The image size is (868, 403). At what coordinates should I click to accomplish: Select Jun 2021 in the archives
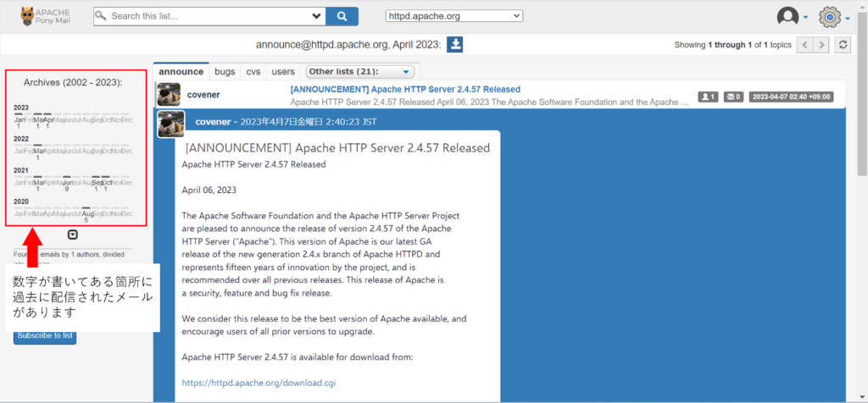tap(67, 185)
